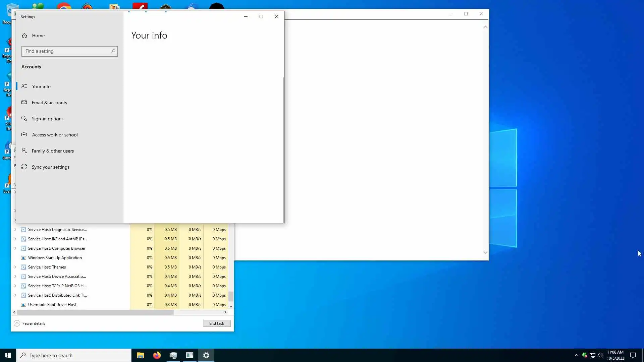Click the Access work or school briefcase icon
This screenshot has height=362, width=644.
pos(24,135)
